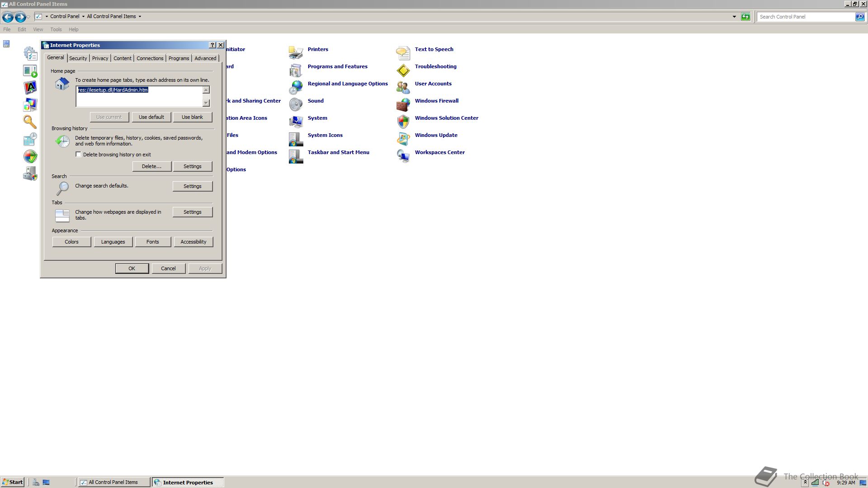The image size is (868, 488).
Task: Click the help question mark in Internet Properties
Action: tap(212, 45)
